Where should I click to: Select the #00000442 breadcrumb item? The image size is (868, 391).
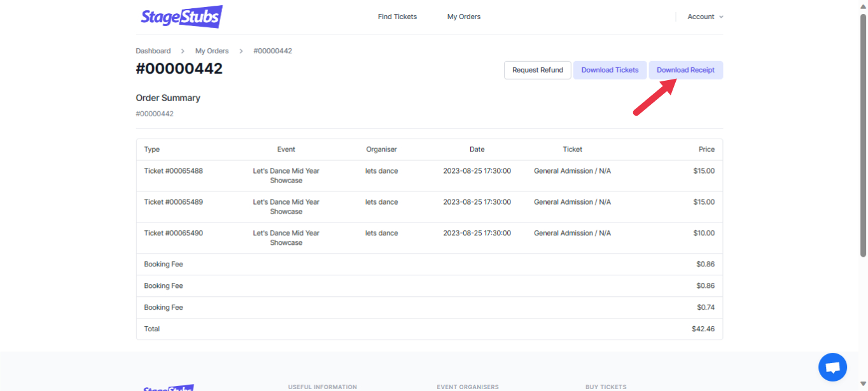[x=272, y=51]
